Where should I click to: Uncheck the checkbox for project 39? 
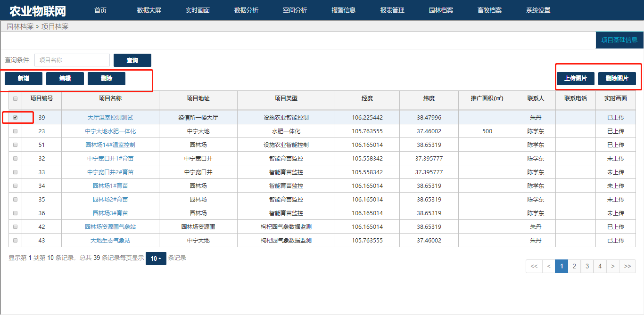pos(16,118)
